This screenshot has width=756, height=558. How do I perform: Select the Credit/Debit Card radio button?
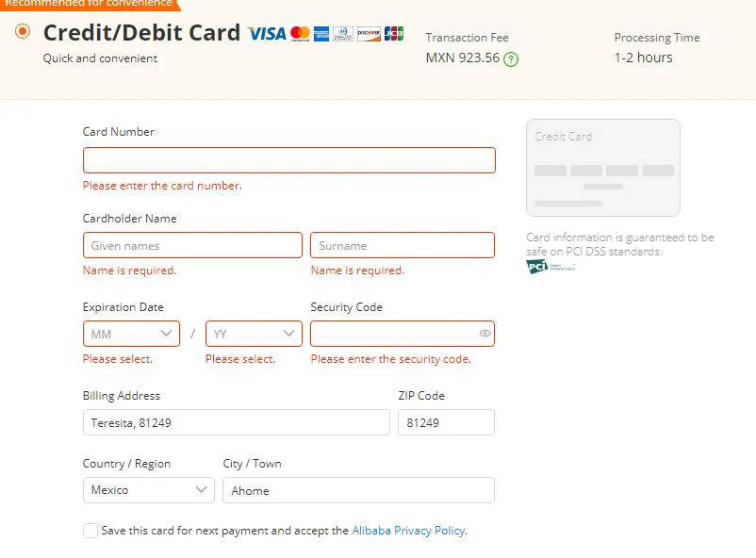tap(23, 32)
